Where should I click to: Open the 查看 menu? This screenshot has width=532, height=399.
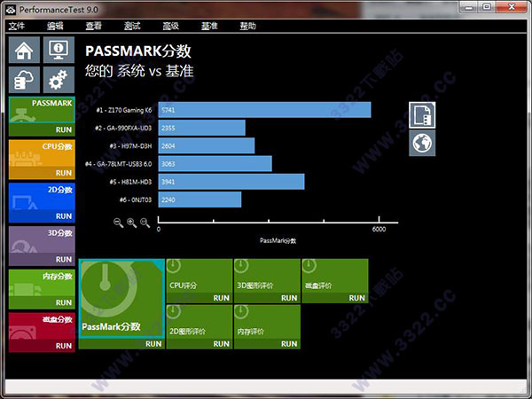click(94, 26)
